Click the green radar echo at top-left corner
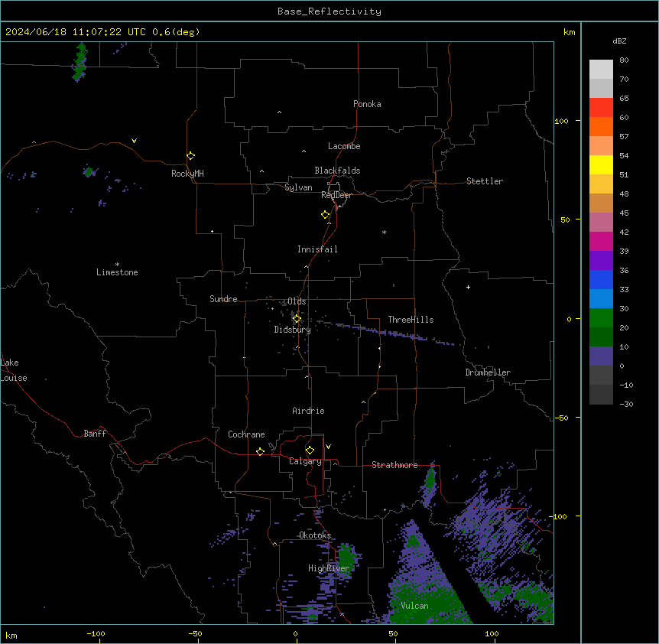This screenshot has width=659, height=644. pyautogui.click(x=80, y=62)
